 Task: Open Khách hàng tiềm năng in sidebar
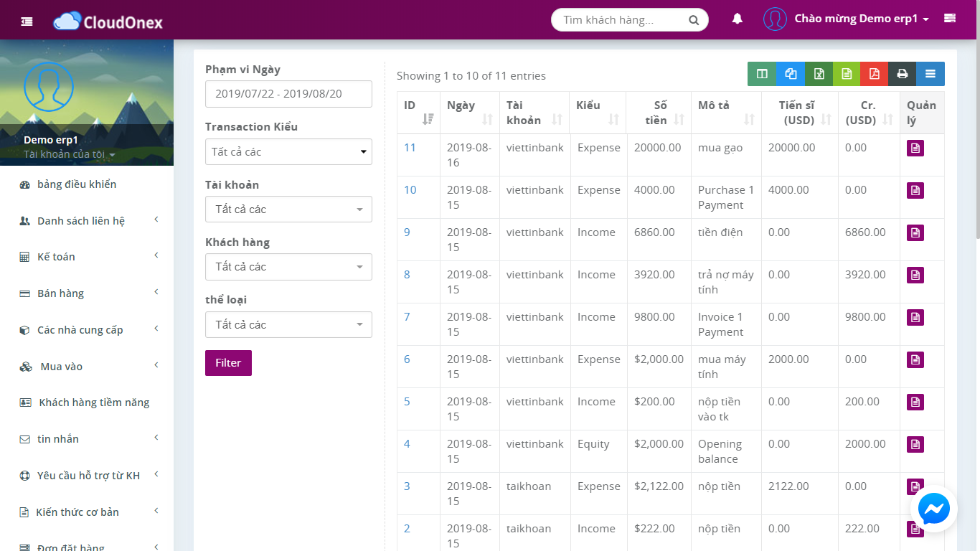pyautogui.click(x=87, y=402)
